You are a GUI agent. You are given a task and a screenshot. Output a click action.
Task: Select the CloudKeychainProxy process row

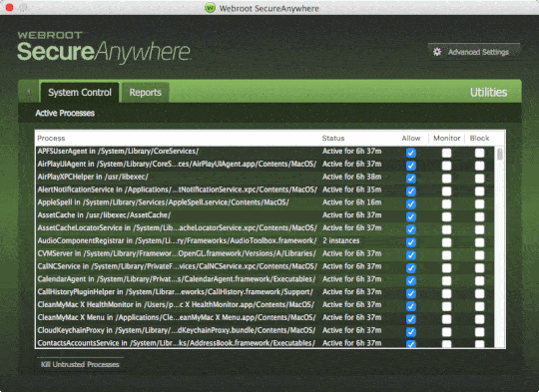pyautogui.click(x=265, y=330)
